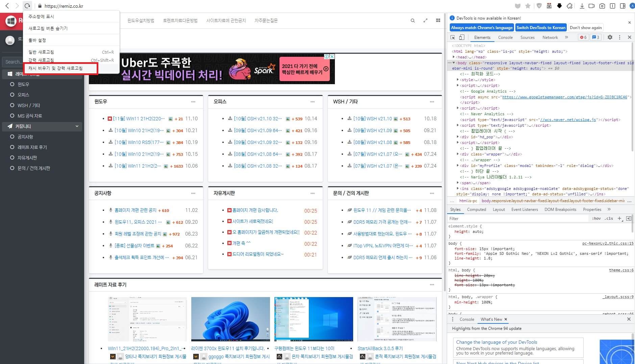The width and height of the screenshot is (635, 364).
Task: Collapse the 커뮤니티 sidebar section
Action: click(42, 126)
